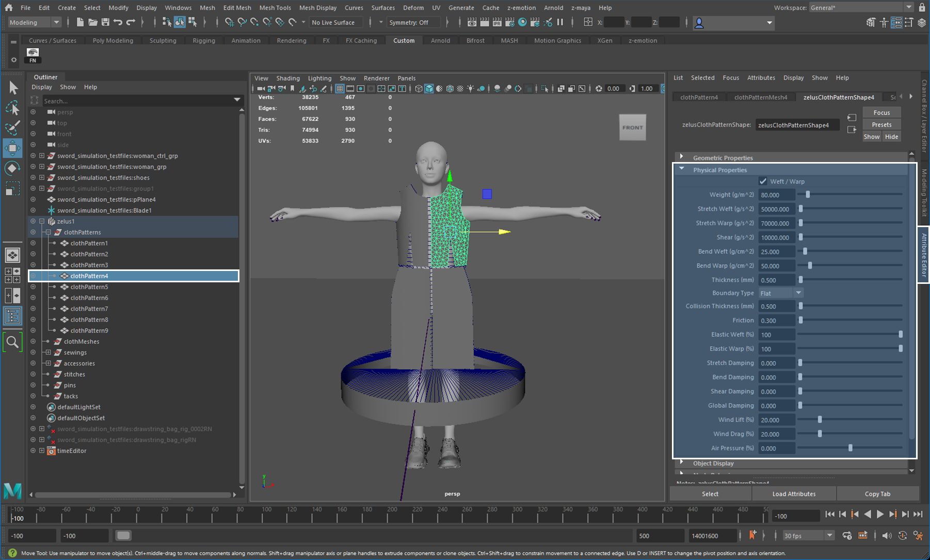This screenshot has width=930, height=560.
Task: Uncheck the Weft / Warp checkbox
Action: coord(763,181)
